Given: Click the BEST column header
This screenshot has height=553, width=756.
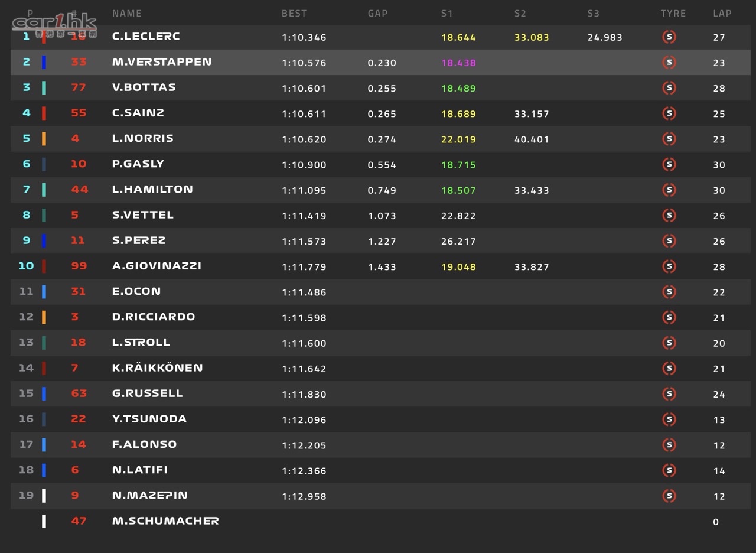Looking at the screenshot, I should (294, 13).
